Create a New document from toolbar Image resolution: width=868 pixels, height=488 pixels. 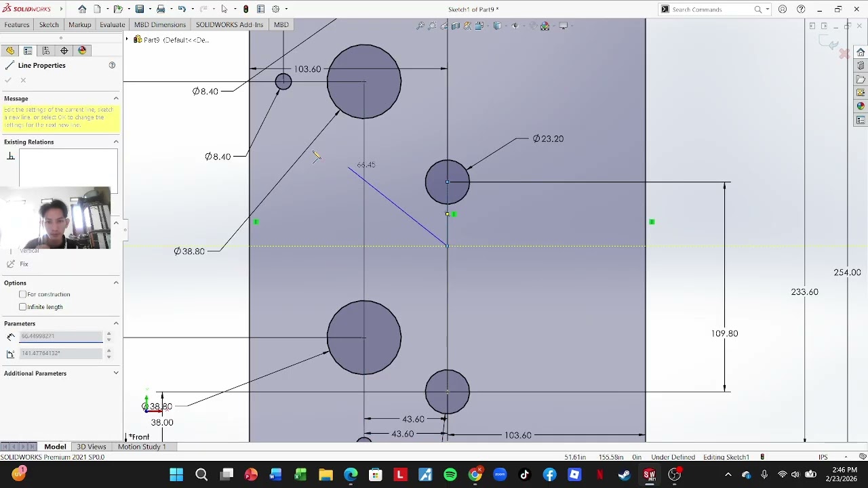tap(98, 9)
